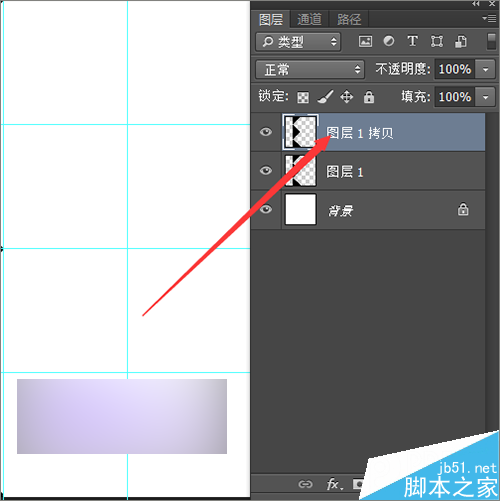The width and height of the screenshot is (500, 501).
Task: Open the fx layer style button
Action: [x=334, y=484]
